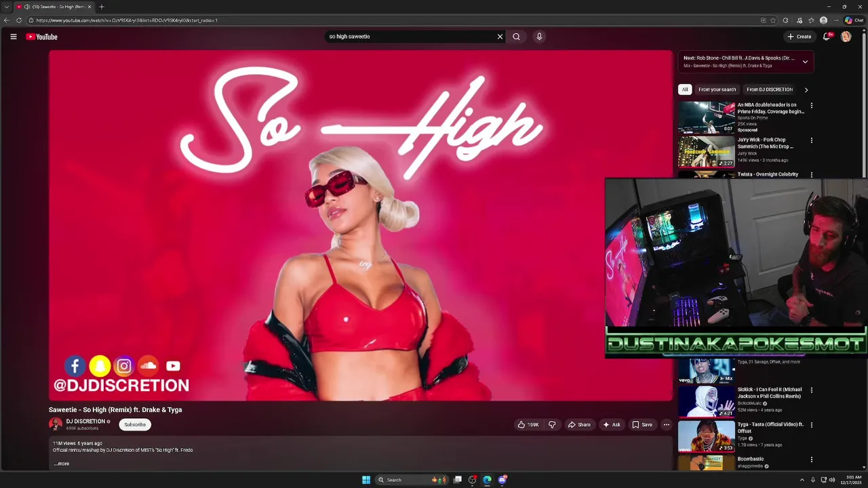Open the NBA doubleheader video thumbnail
Screen dimensions: 868x488
(707, 117)
